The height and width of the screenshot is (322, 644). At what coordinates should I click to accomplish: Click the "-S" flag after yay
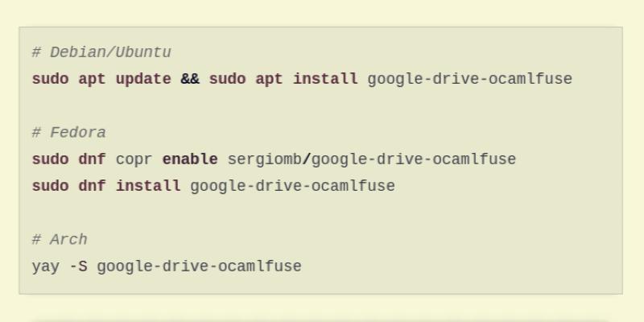coord(78,266)
